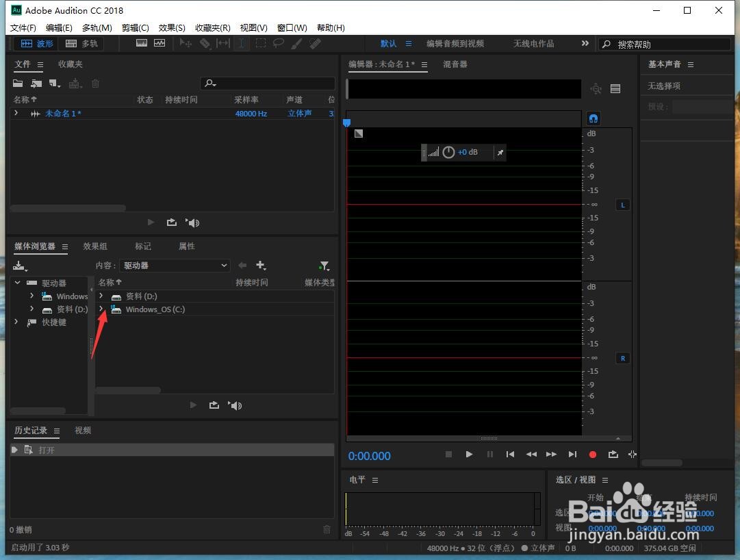
Task: Click the Files panel search box
Action: 268,84
